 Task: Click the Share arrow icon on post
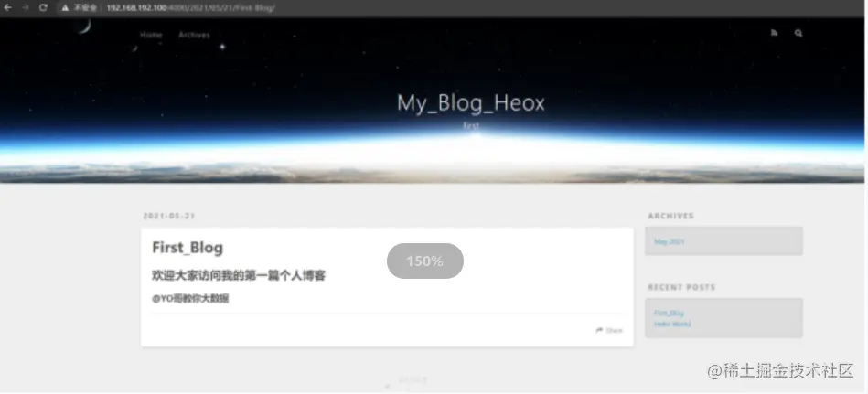coord(599,330)
